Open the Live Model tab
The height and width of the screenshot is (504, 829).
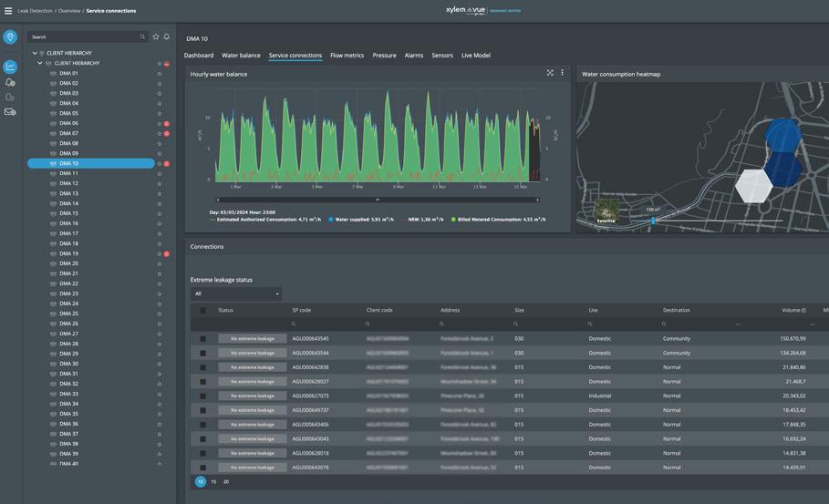tap(475, 56)
